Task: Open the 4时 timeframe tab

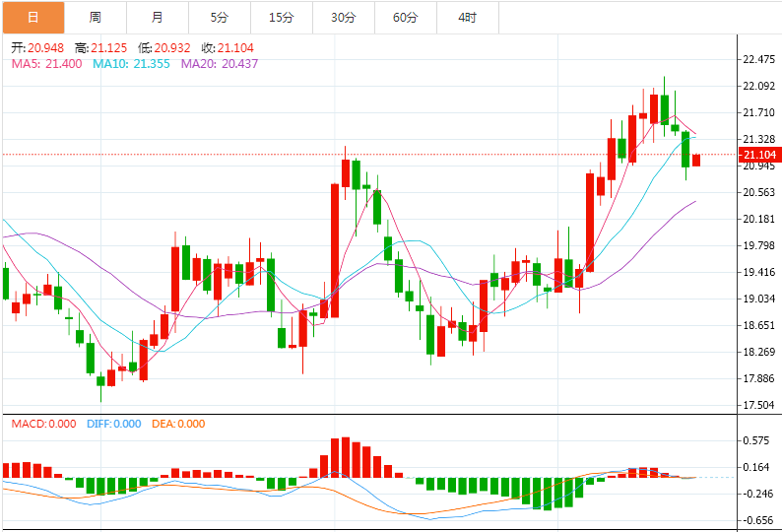Action: tap(467, 18)
